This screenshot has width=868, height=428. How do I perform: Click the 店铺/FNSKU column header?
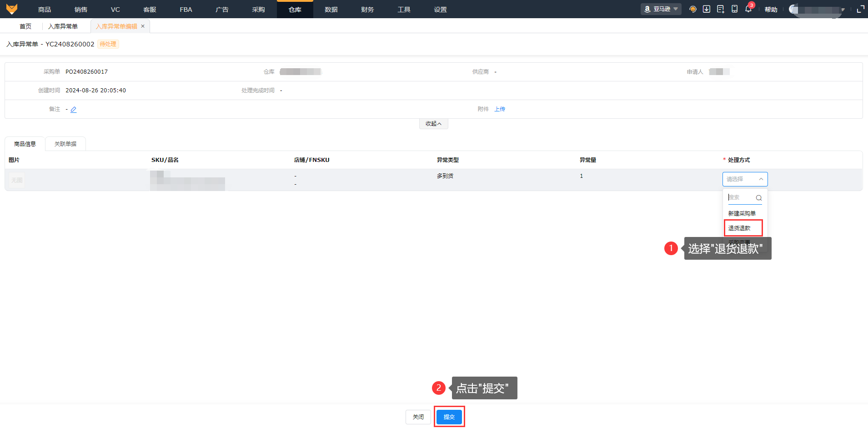pyautogui.click(x=312, y=160)
